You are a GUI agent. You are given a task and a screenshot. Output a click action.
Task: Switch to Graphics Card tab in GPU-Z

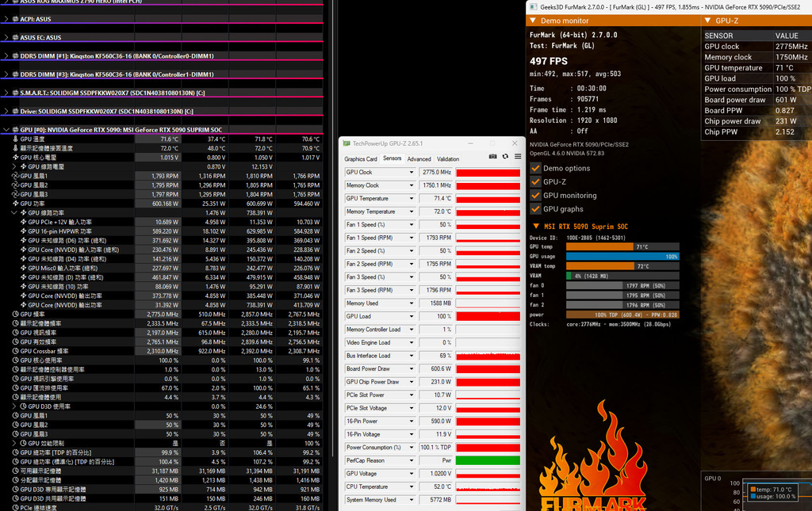pos(361,159)
